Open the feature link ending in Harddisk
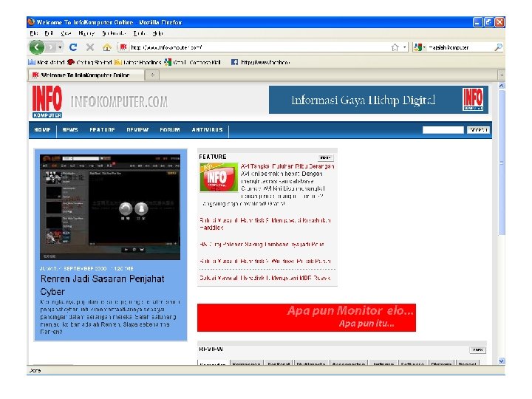The image size is (532, 399). 265,224
